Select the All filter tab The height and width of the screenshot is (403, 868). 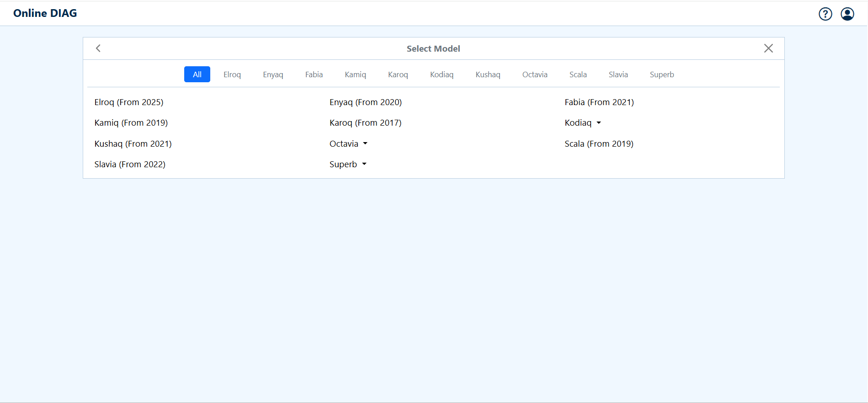pos(197,74)
